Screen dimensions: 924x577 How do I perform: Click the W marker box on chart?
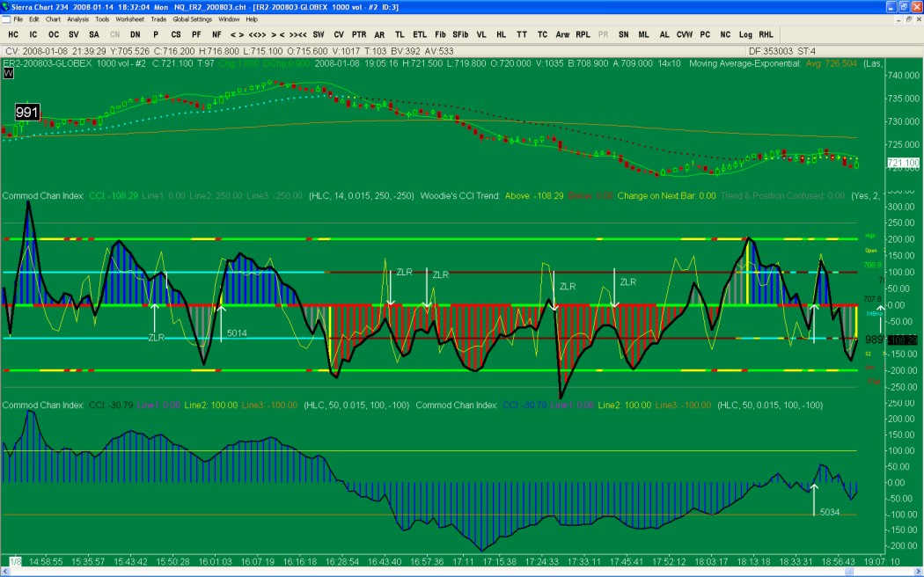pyautogui.click(x=8, y=74)
